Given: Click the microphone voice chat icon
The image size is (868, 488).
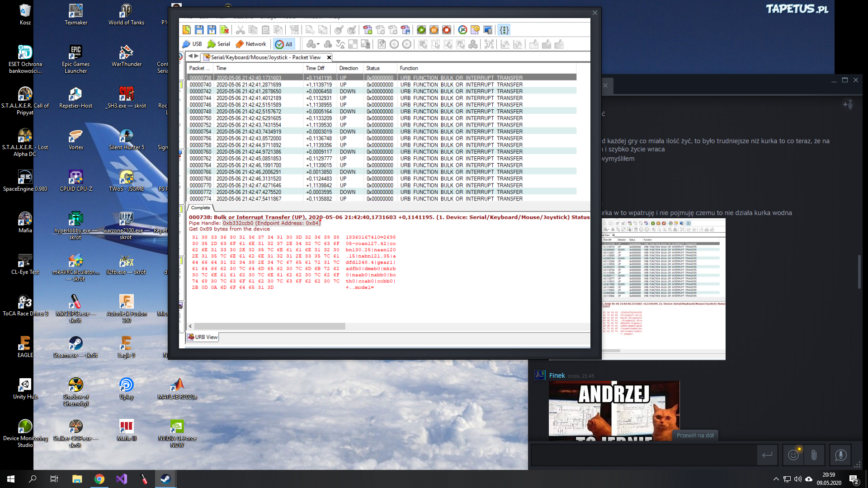Looking at the screenshot, I should (840, 455).
